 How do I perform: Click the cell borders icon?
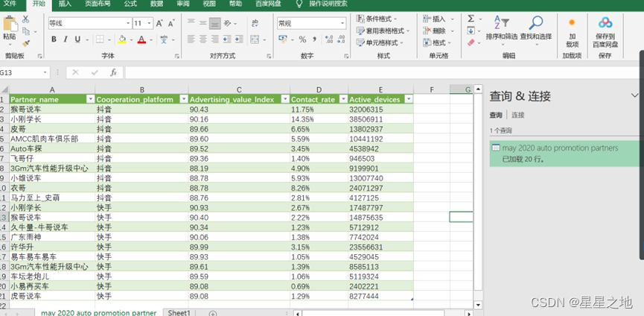click(x=100, y=39)
